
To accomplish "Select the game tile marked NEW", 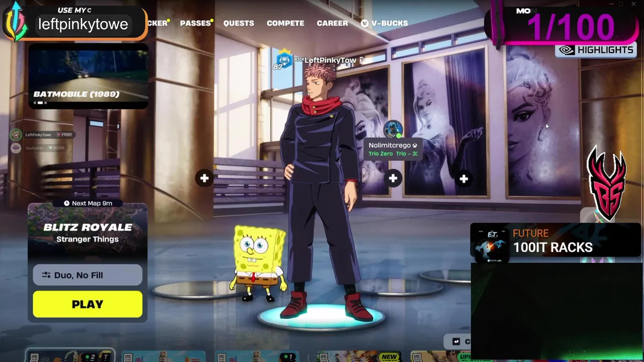I will click(359, 356).
